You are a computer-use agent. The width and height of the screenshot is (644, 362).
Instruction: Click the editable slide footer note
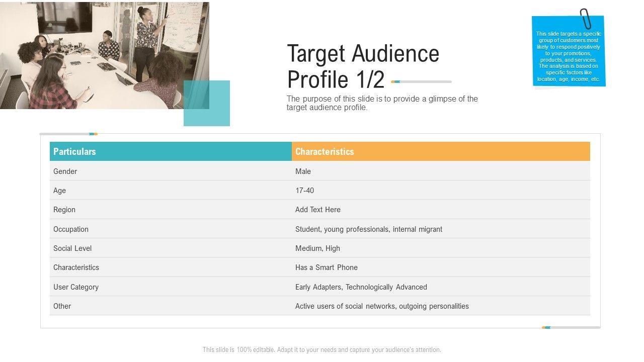click(x=321, y=350)
